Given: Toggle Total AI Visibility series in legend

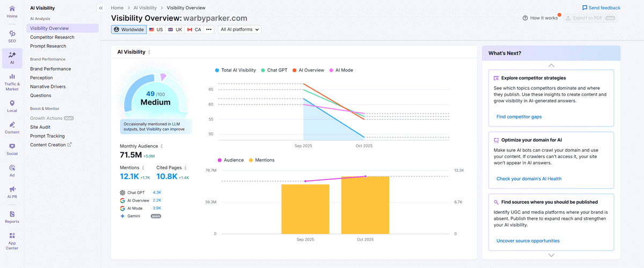Looking at the screenshot, I should [x=235, y=70].
